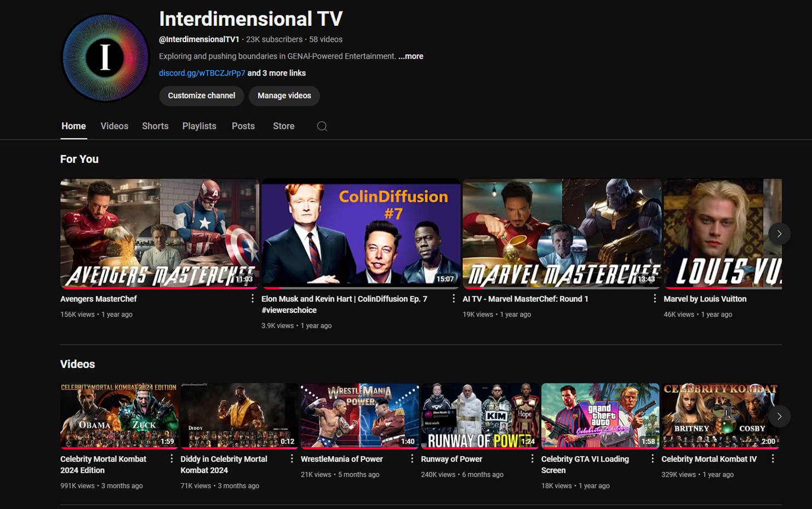Viewport: 812px width, 509px height.
Task: Open the and 3 more links text
Action: click(277, 72)
